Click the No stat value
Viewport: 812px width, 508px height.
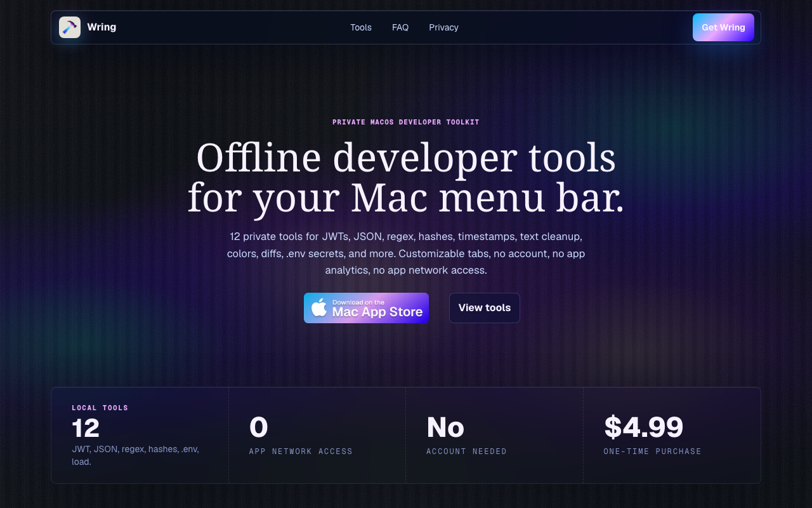coord(445,427)
